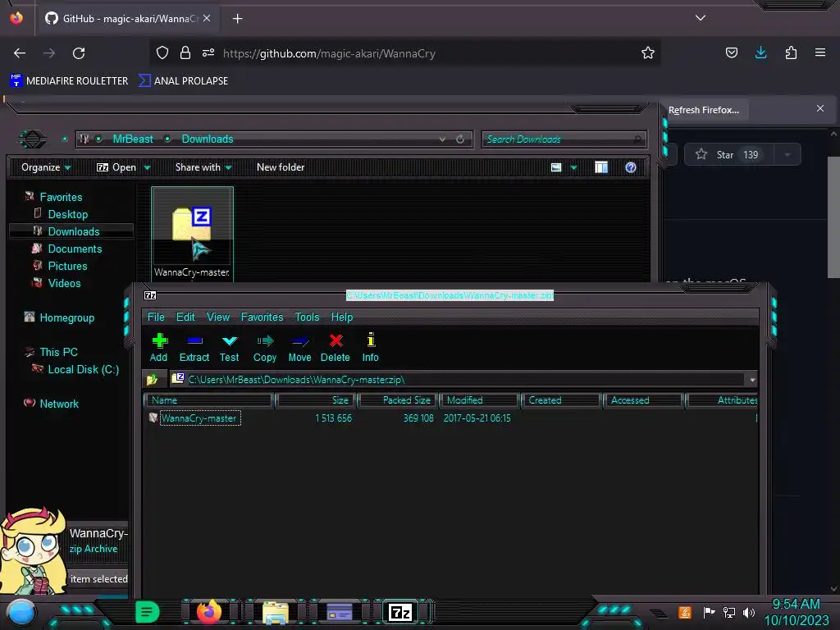
Task: Open Explorer help question mark icon
Action: click(x=631, y=167)
